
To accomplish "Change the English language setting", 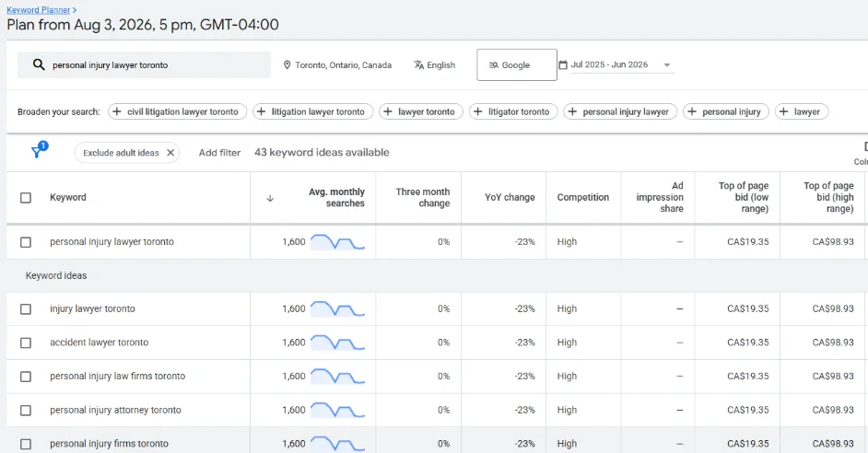I will 435,64.
